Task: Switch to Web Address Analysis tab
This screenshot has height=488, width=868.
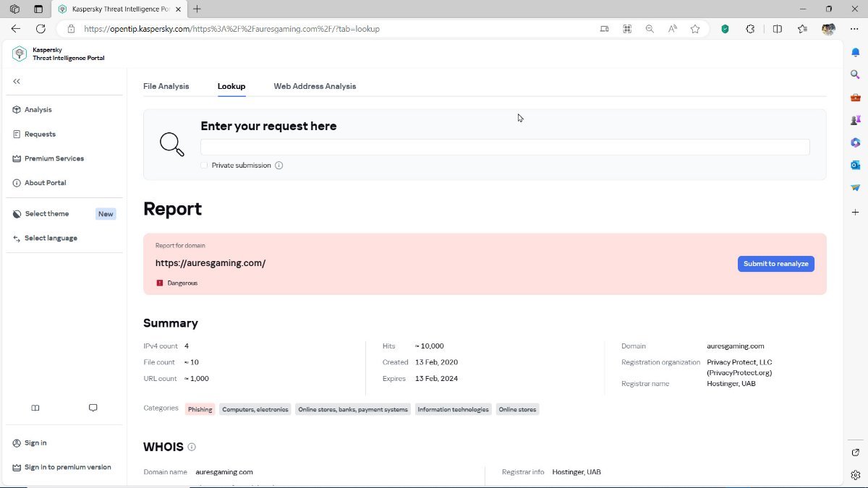Action: 315,86
